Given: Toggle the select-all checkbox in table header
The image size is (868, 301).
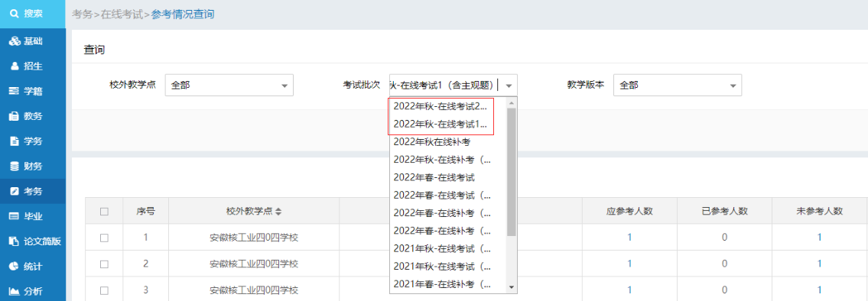Looking at the screenshot, I should pos(104,211).
